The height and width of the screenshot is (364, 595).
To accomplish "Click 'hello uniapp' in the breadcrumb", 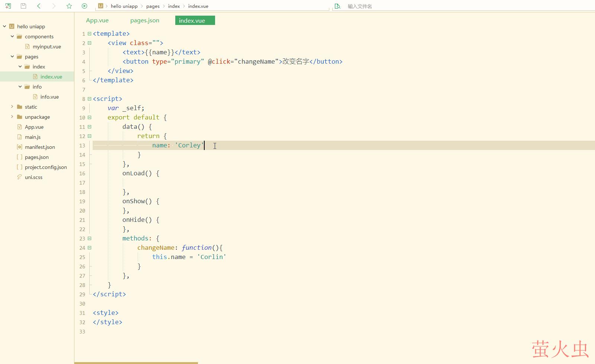I will pyautogui.click(x=124, y=6).
